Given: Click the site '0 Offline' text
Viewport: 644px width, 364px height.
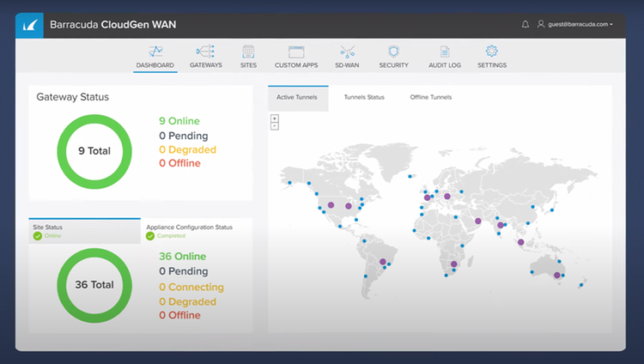Looking at the screenshot, I should (180, 316).
